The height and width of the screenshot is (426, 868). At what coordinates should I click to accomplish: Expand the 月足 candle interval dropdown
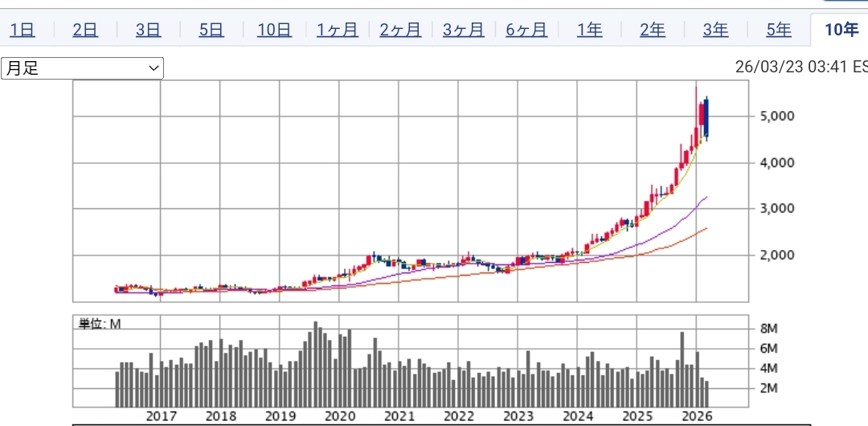(82, 68)
